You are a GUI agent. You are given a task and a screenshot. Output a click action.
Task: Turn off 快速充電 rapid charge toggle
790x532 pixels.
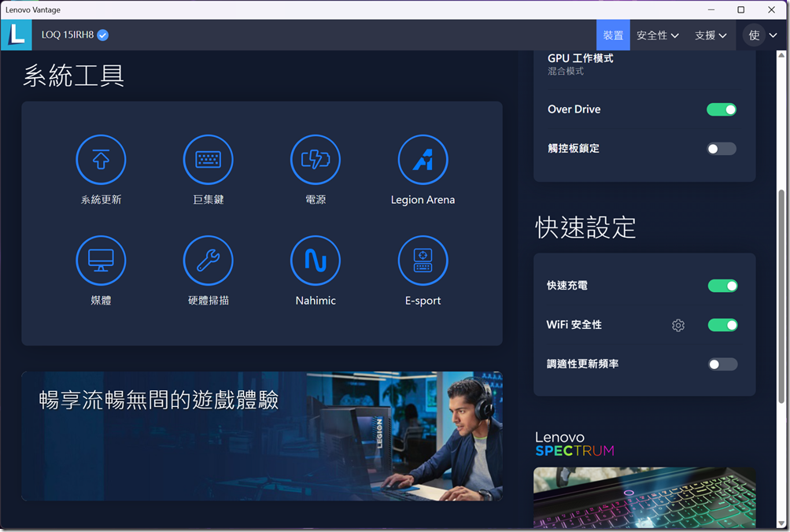[x=722, y=286]
